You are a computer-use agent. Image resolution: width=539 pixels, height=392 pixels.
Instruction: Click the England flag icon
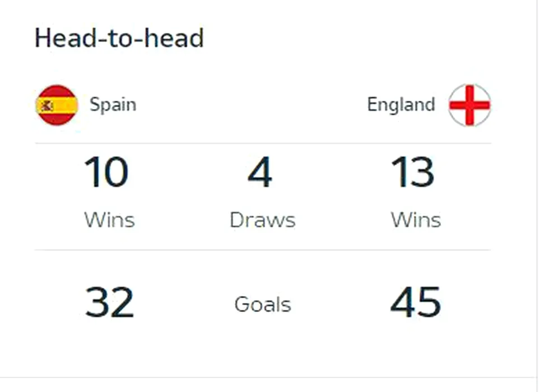[x=470, y=105]
